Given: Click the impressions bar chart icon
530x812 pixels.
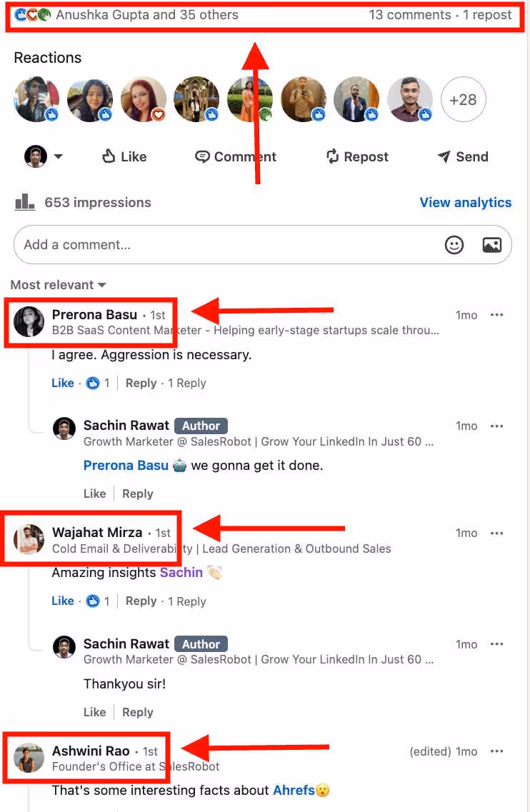Looking at the screenshot, I should coord(25,201).
